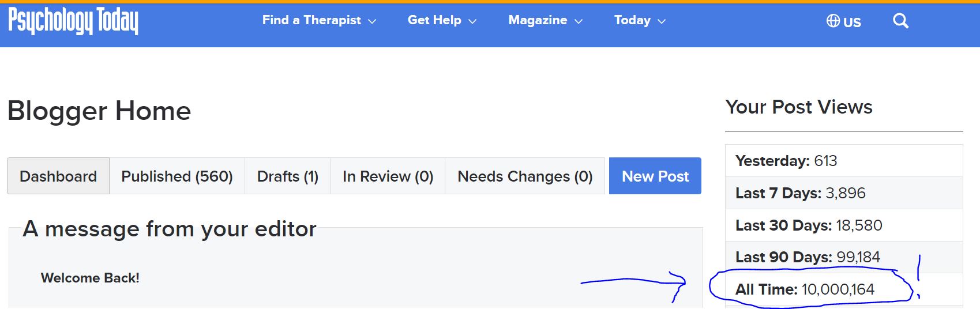Switch to the Dashboard tab
This screenshot has width=980, height=309.
coord(58,176)
